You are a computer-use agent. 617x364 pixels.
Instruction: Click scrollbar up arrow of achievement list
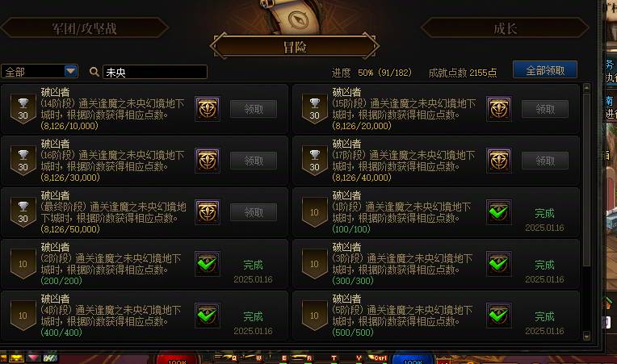(586, 87)
